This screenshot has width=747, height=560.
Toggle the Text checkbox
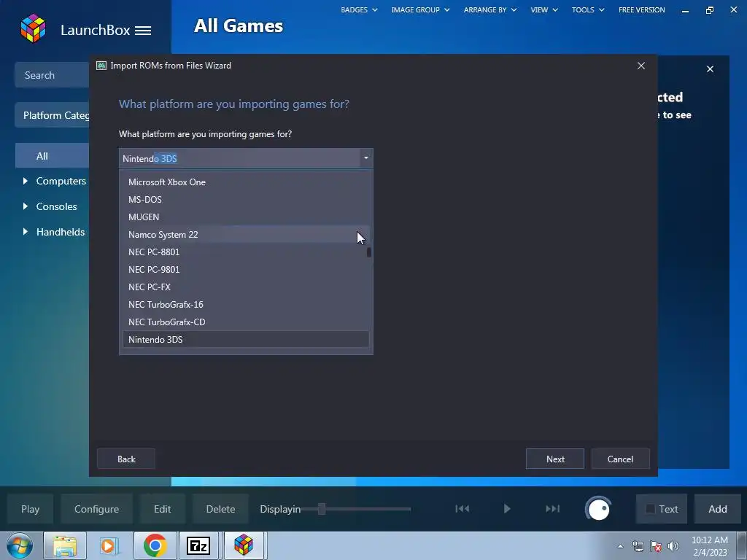tap(650, 509)
